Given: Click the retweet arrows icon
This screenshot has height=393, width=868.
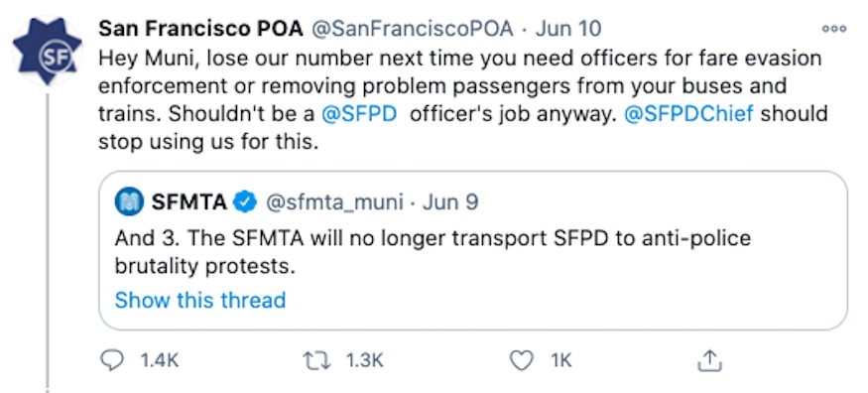Looking at the screenshot, I should (317, 361).
